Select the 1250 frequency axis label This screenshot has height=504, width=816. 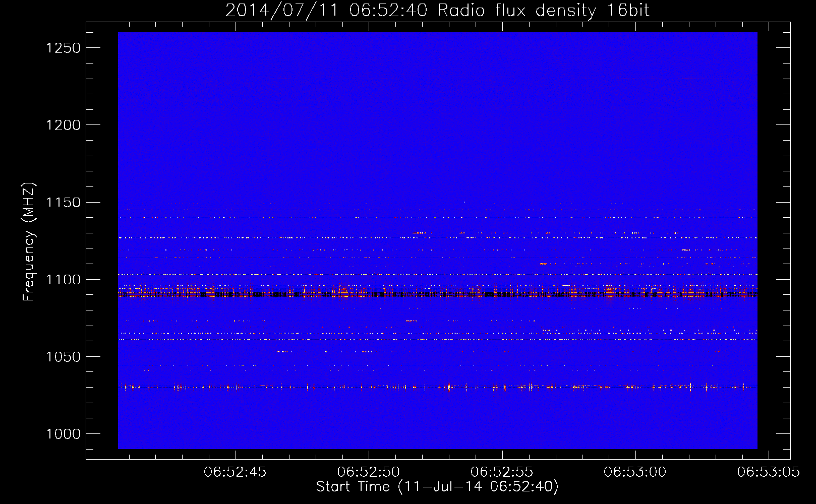tap(63, 48)
